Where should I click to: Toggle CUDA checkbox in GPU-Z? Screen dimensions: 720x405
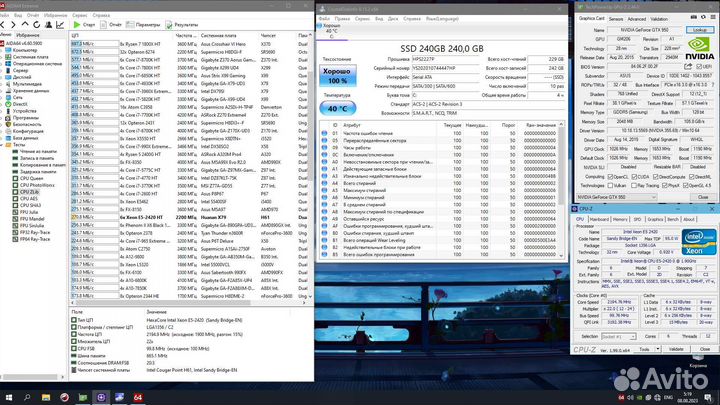pyautogui.click(x=634, y=177)
